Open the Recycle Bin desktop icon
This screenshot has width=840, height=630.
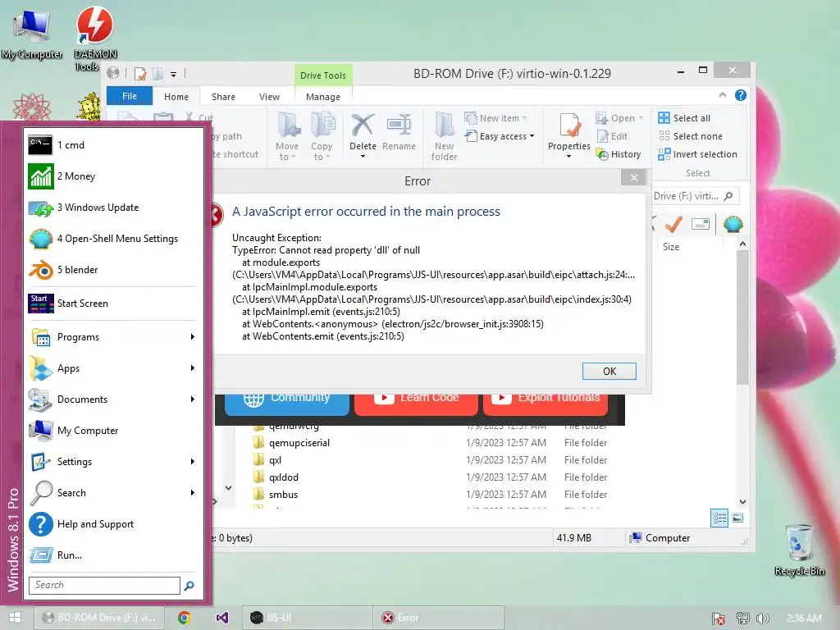click(799, 550)
